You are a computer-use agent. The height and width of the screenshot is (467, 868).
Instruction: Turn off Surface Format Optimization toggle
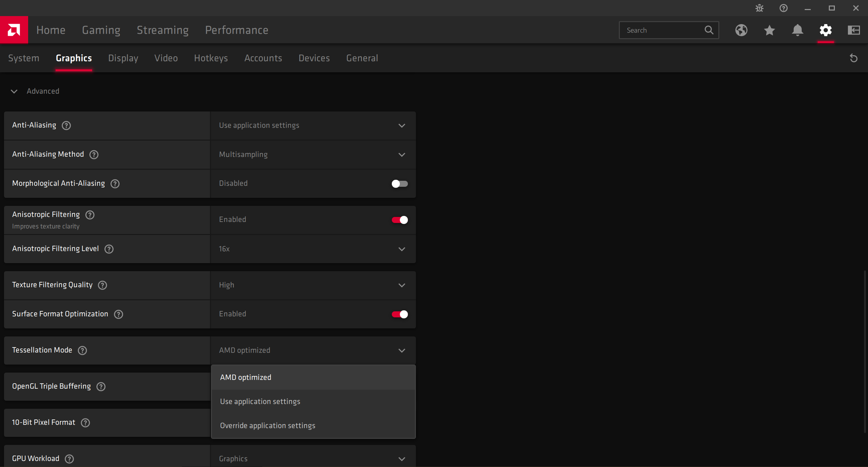coord(399,314)
